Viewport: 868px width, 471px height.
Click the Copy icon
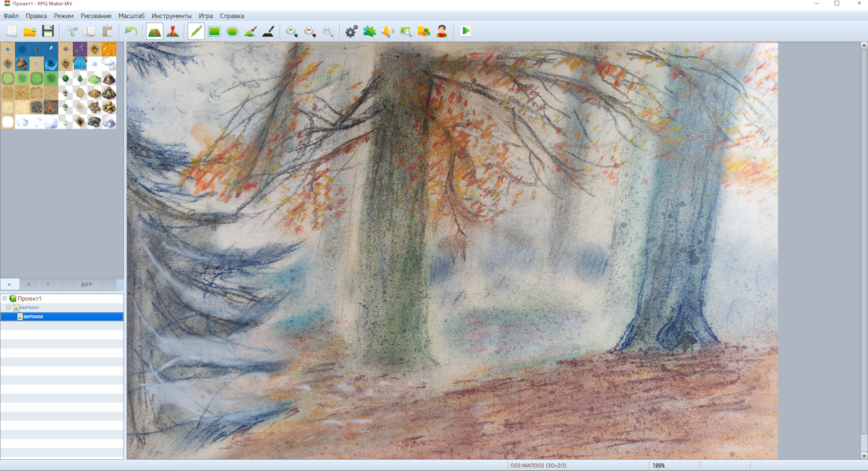90,31
